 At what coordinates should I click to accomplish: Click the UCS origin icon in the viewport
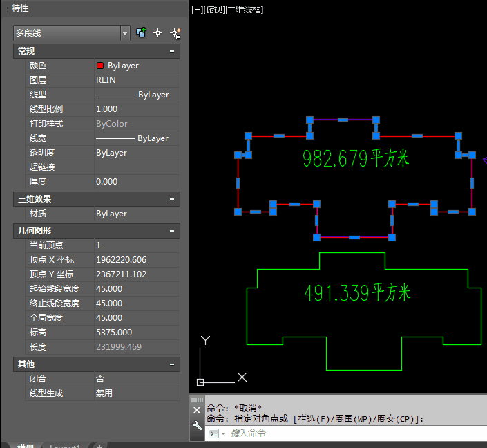click(x=200, y=382)
